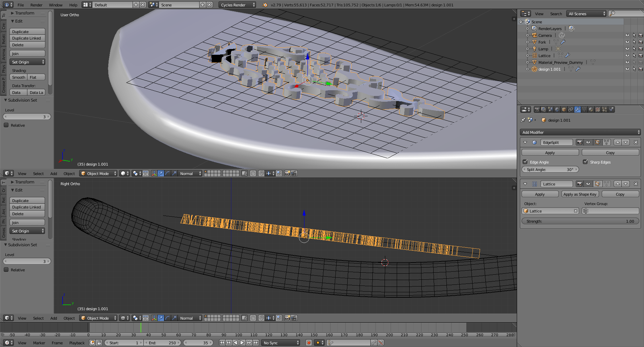Image resolution: width=644 pixels, height=347 pixels.
Task: Click Apply on the Lattice modifier
Action: click(540, 194)
